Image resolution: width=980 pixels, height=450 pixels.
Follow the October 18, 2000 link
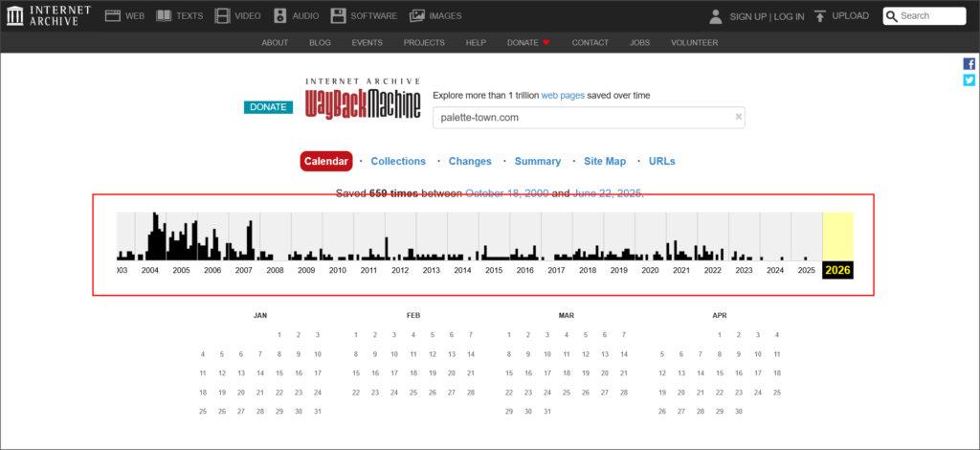pyautogui.click(x=506, y=193)
